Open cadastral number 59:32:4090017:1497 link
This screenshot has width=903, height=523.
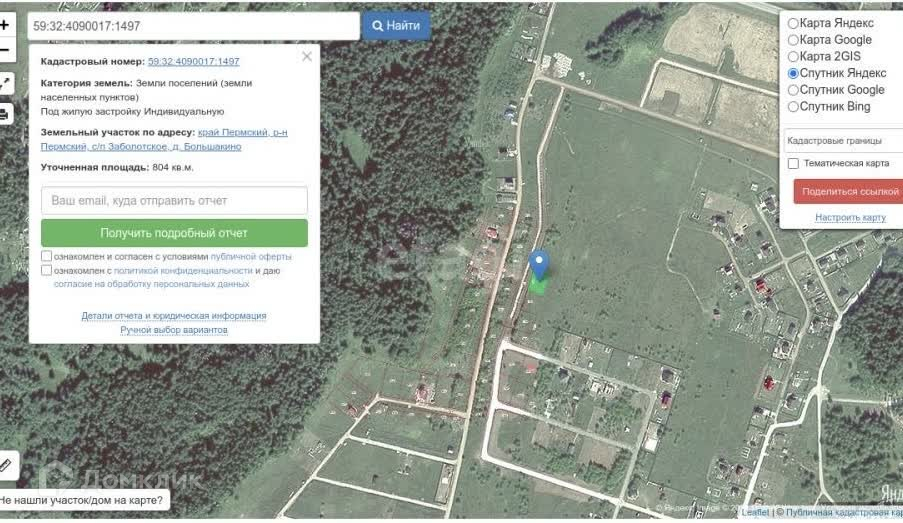click(x=194, y=61)
